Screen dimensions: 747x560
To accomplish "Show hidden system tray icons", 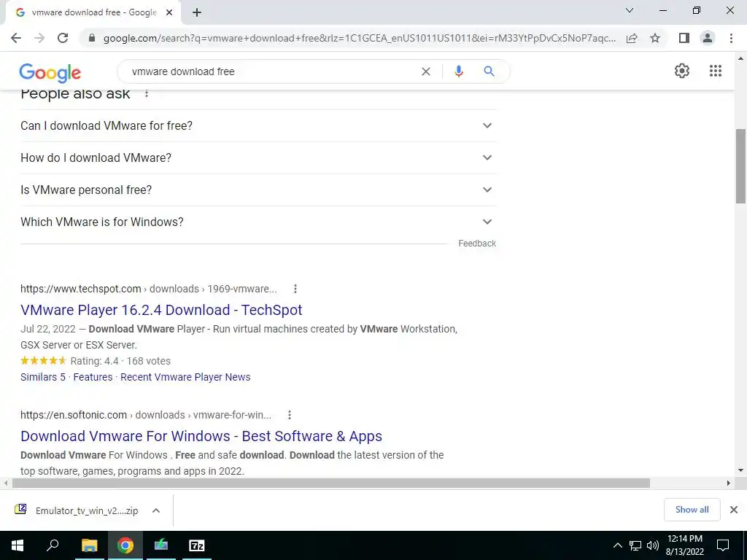I will [617, 545].
